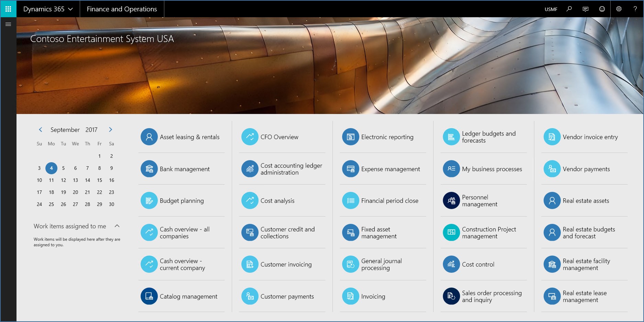644x322 pixels.
Task: Go to previous month in calendar
Action: pos(41,130)
